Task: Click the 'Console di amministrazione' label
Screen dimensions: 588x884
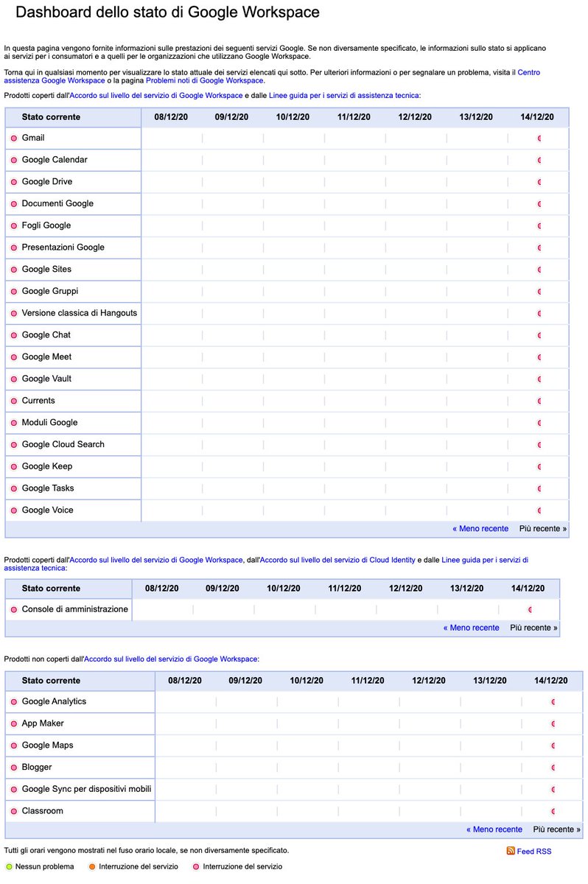Action: click(x=75, y=609)
